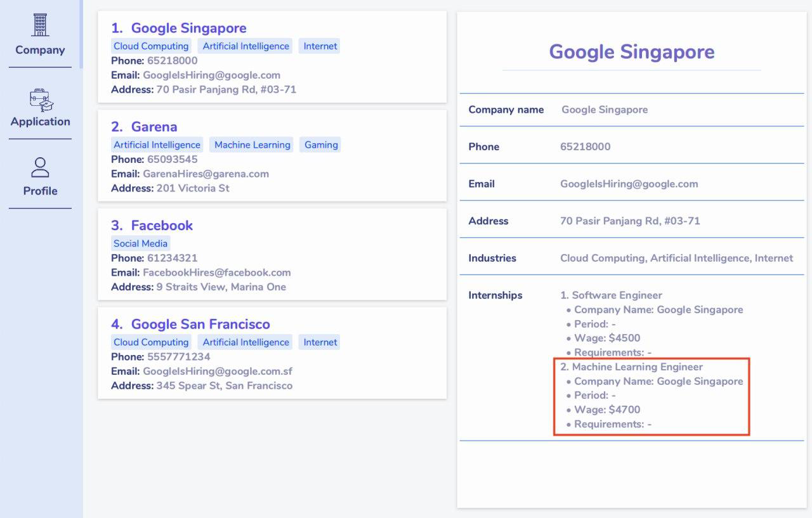Click address 70 Pasir Panjang Rd in list

point(226,89)
